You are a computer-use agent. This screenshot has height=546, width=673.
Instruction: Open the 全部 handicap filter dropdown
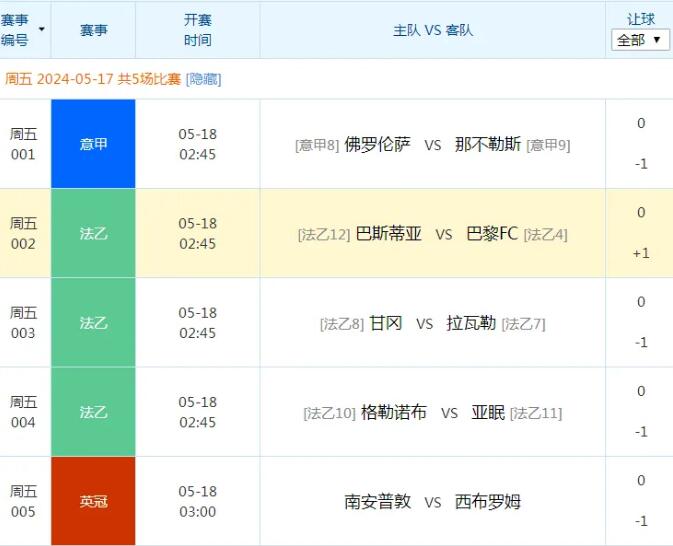point(640,40)
